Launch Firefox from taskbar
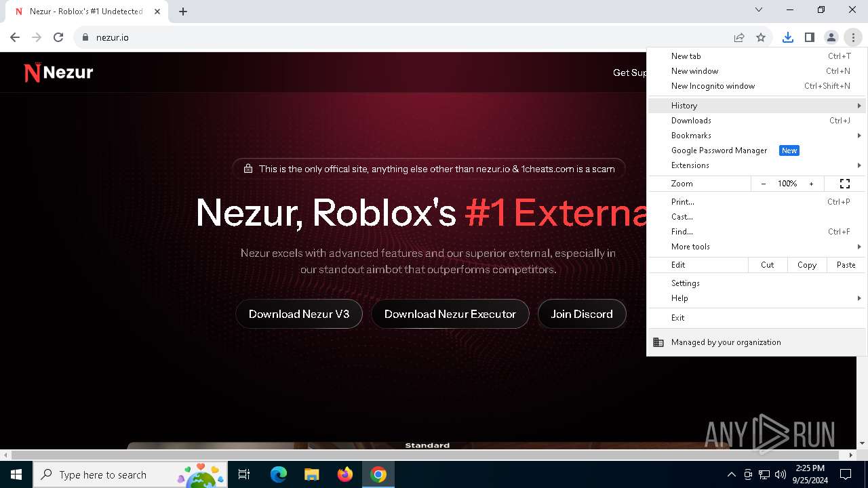Screen dimensions: 868x488 click(x=344, y=474)
